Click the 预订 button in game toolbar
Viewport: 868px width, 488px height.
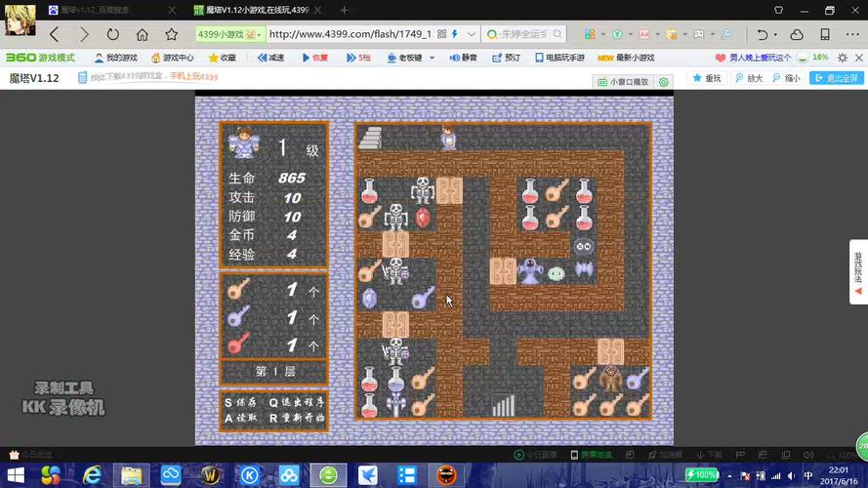[x=506, y=58]
